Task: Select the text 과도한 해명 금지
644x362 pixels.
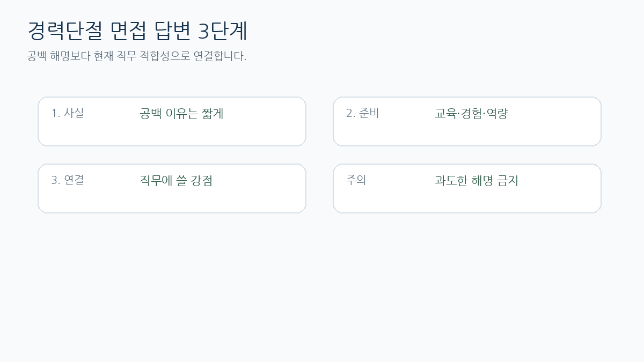Action: pyautogui.click(x=477, y=181)
